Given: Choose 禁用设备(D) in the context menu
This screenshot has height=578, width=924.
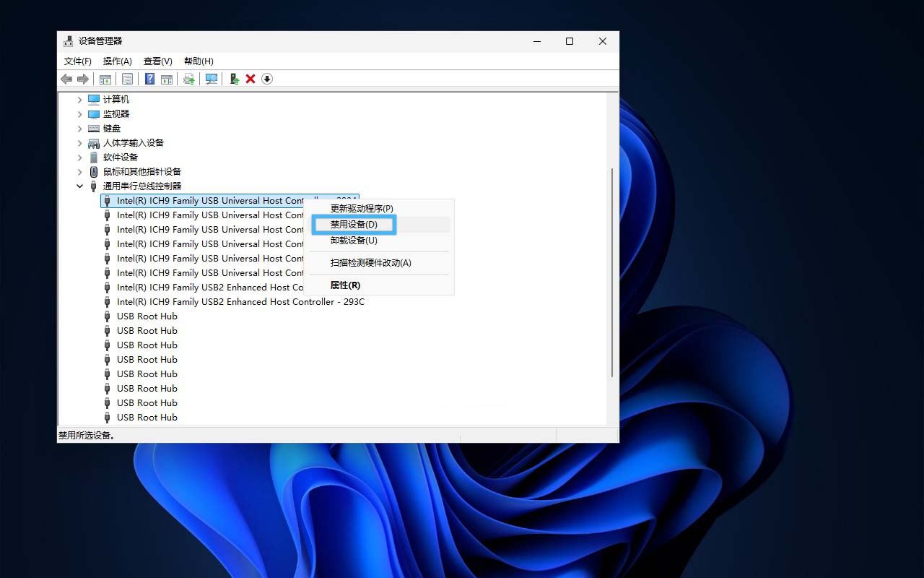Looking at the screenshot, I should [x=353, y=224].
